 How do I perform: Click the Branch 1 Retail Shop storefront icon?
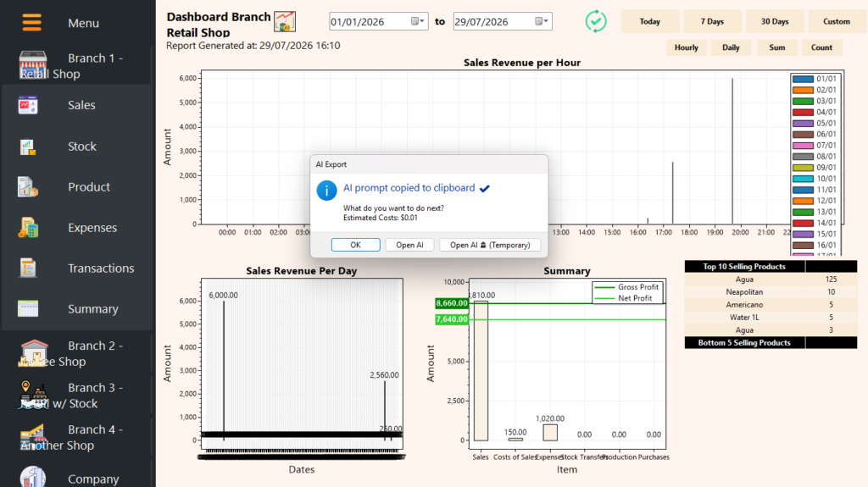(x=33, y=64)
